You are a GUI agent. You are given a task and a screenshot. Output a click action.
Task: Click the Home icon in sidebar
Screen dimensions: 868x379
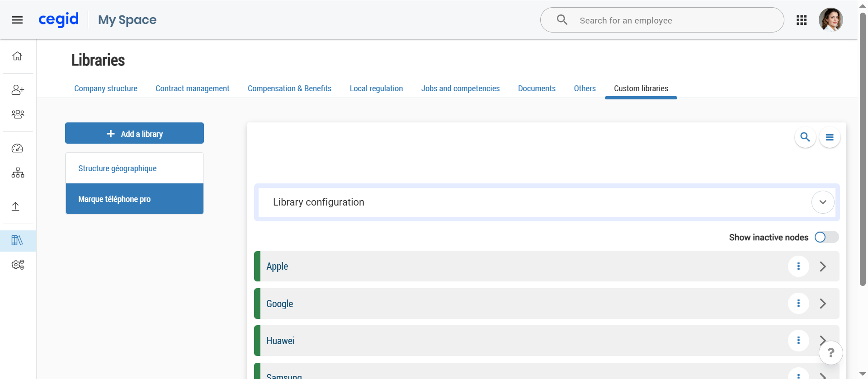tap(17, 56)
